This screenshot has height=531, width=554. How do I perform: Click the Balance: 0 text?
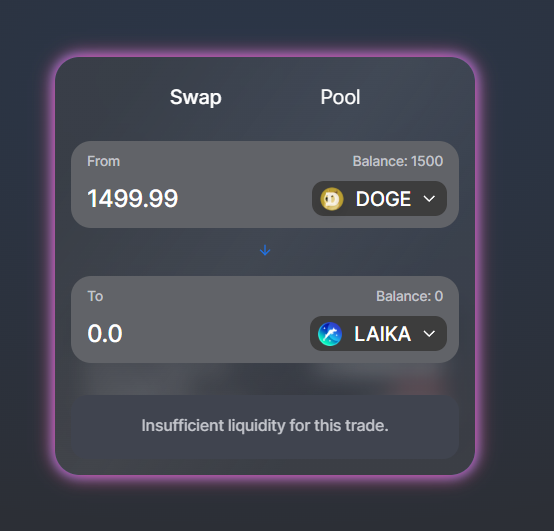pos(409,296)
